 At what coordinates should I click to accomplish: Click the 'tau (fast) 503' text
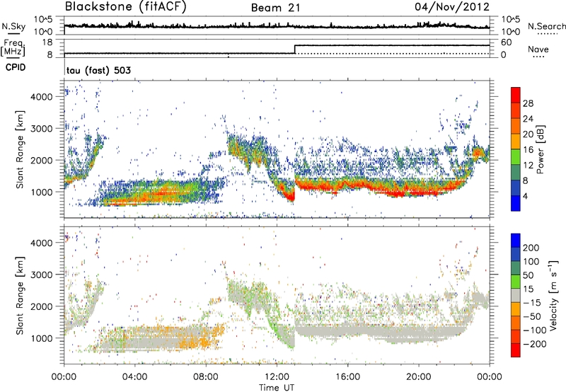[x=98, y=70]
